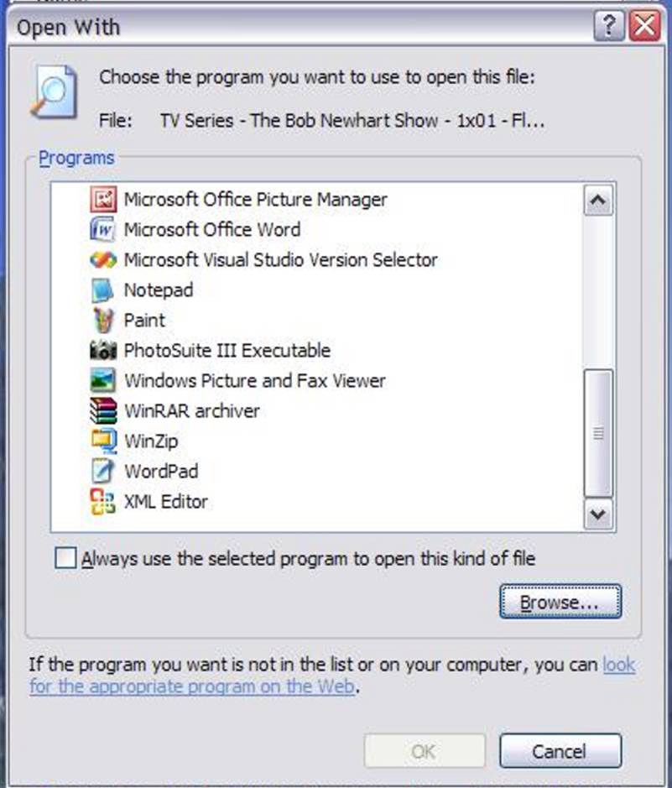Image resolution: width=672 pixels, height=788 pixels.
Task: Click the Windows Picture and Fax Viewer icon
Action: point(103,380)
